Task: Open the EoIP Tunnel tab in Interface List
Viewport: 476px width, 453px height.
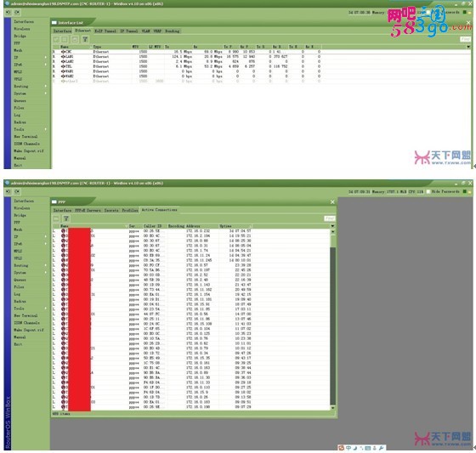Action: pos(105,31)
